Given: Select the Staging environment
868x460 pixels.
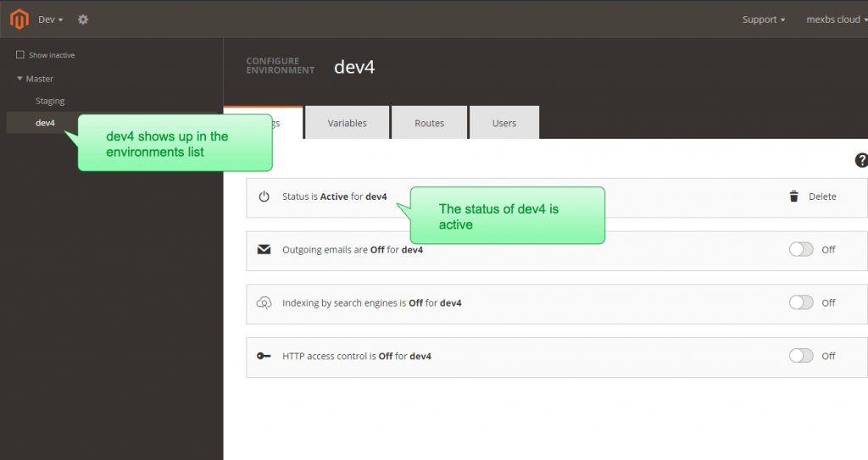Looking at the screenshot, I should [50, 101].
